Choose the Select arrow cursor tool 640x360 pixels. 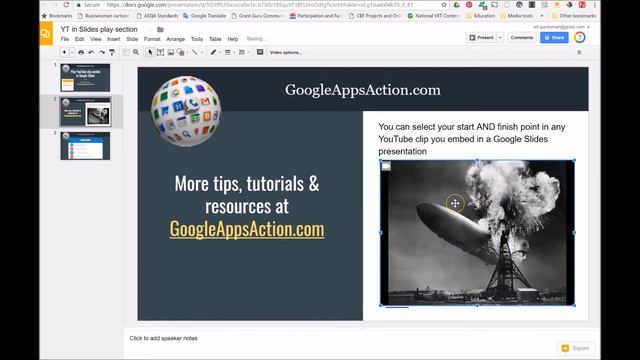pos(150,52)
